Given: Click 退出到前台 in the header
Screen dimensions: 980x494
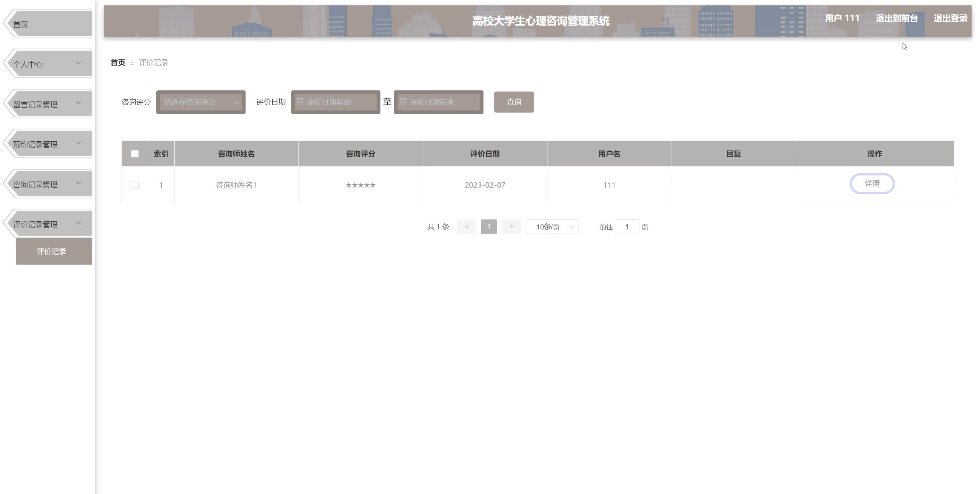Looking at the screenshot, I should coord(896,18).
